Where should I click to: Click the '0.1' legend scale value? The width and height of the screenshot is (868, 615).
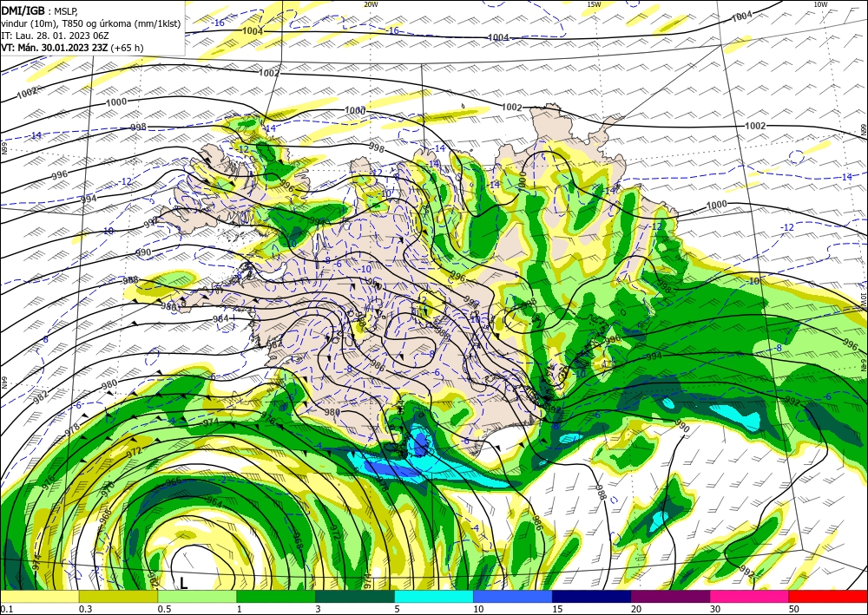click(x=7, y=609)
